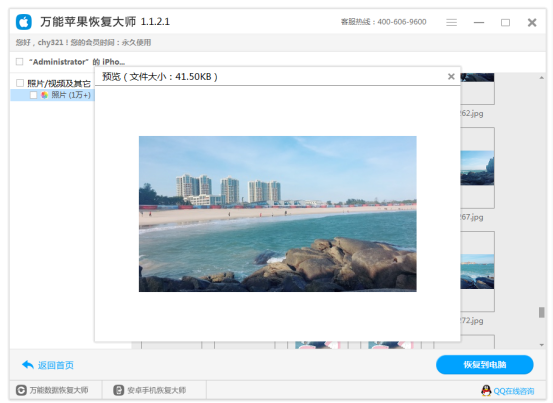
Task: Click the 客服热线 400-606-9600 text
Action: [x=383, y=22]
